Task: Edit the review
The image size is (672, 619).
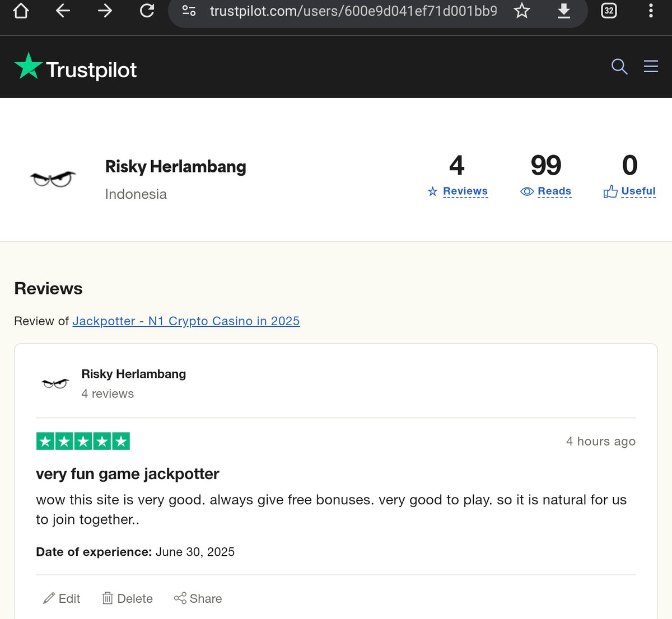Action: [62, 599]
